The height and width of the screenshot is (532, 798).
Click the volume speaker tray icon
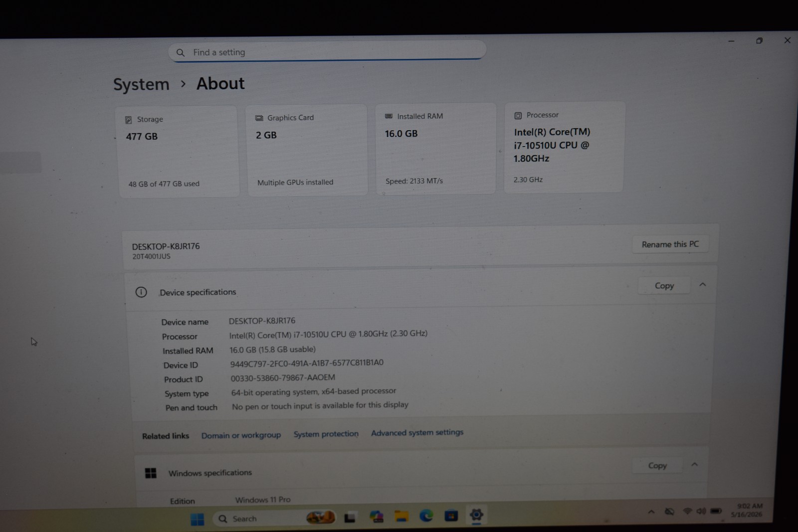(x=701, y=511)
